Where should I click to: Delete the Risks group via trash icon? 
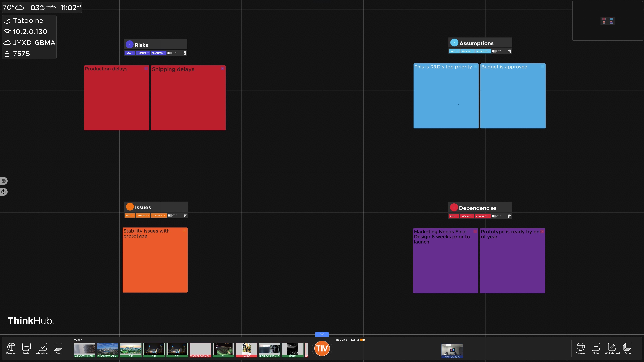(x=185, y=53)
